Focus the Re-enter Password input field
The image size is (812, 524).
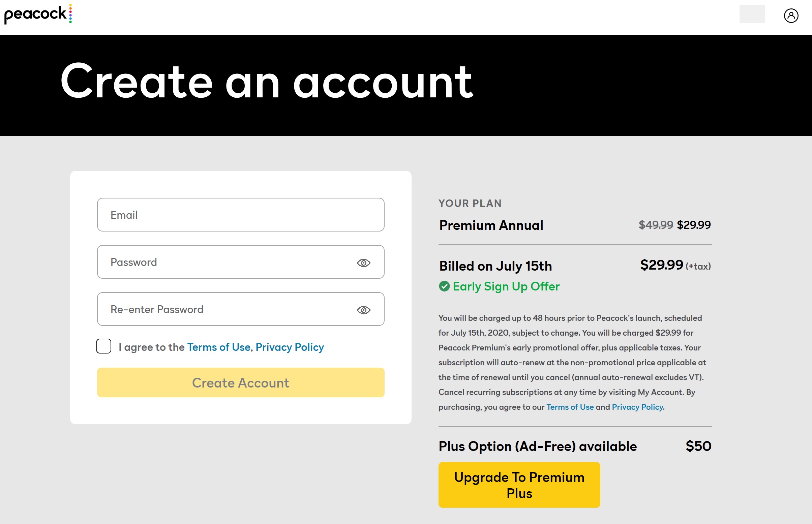[x=224, y=309]
